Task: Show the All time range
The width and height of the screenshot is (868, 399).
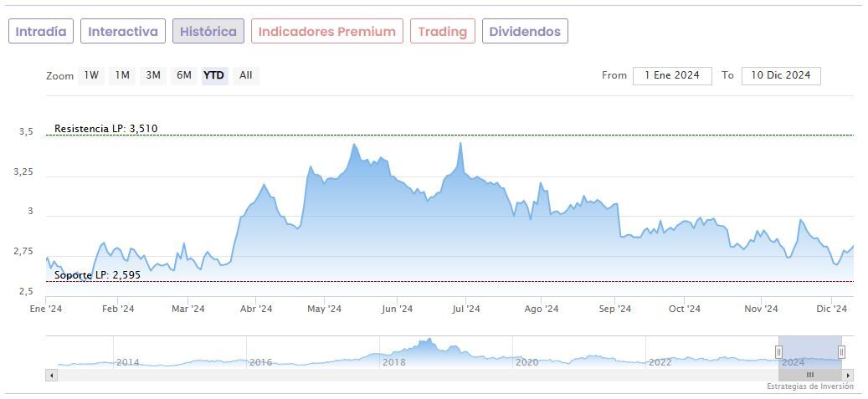Action: 245,75
